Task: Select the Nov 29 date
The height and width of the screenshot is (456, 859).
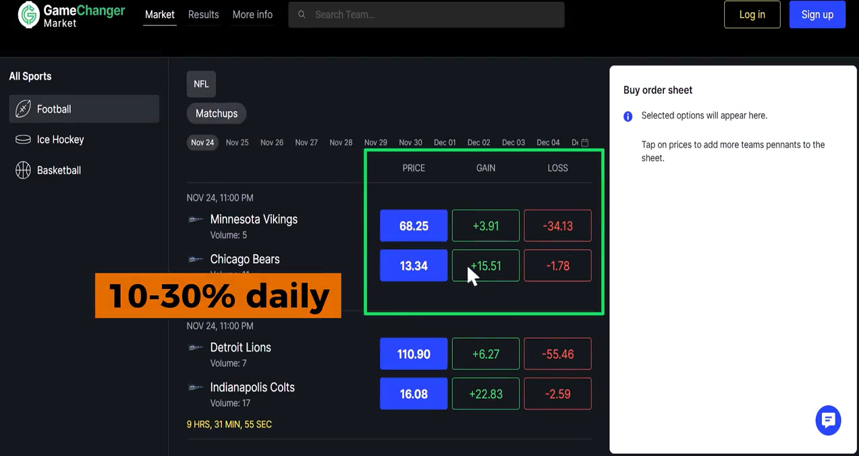Action: pyautogui.click(x=376, y=142)
